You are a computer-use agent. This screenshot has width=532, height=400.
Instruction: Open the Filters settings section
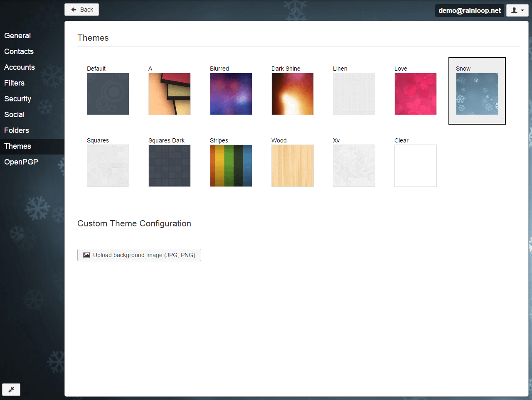(x=15, y=83)
